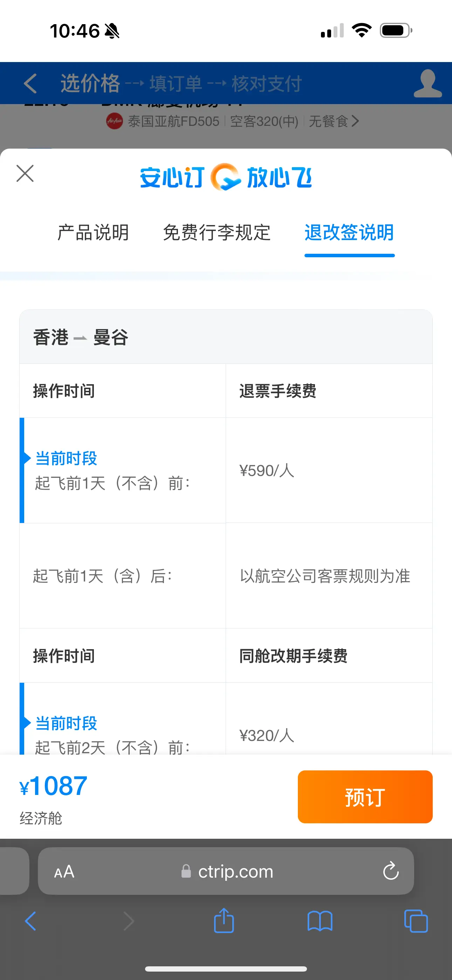Expand 泰国亚航FD505 flight details chevron
The width and height of the screenshot is (452, 980).
[355, 121]
